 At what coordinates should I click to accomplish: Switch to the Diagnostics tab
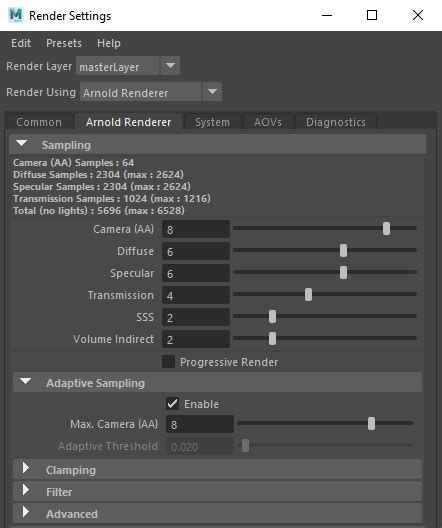336,122
